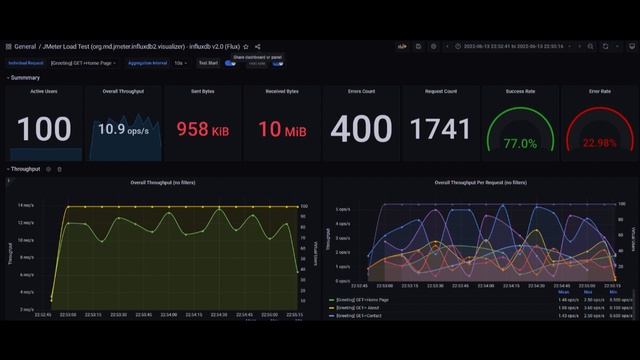Click the Add panel chart icon
The width and height of the screenshot is (640, 360).
point(402,47)
